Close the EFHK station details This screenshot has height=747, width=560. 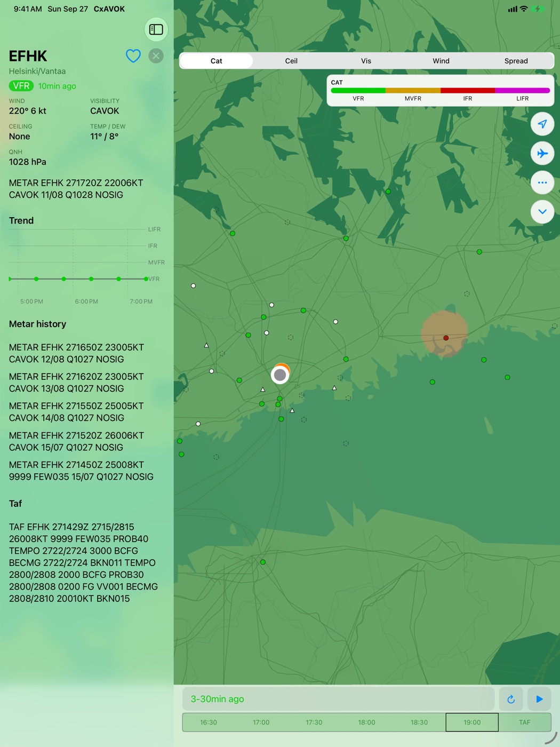156,55
